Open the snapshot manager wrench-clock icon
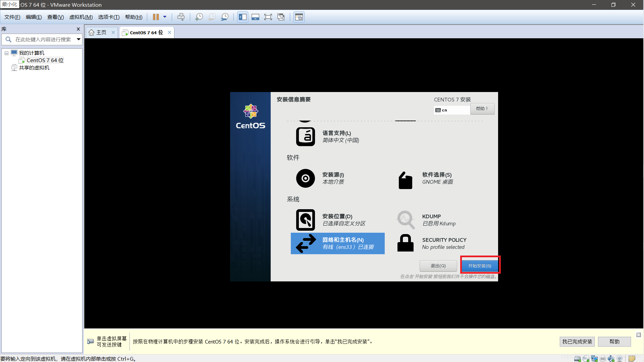This screenshot has height=362, width=644. (225, 17)
